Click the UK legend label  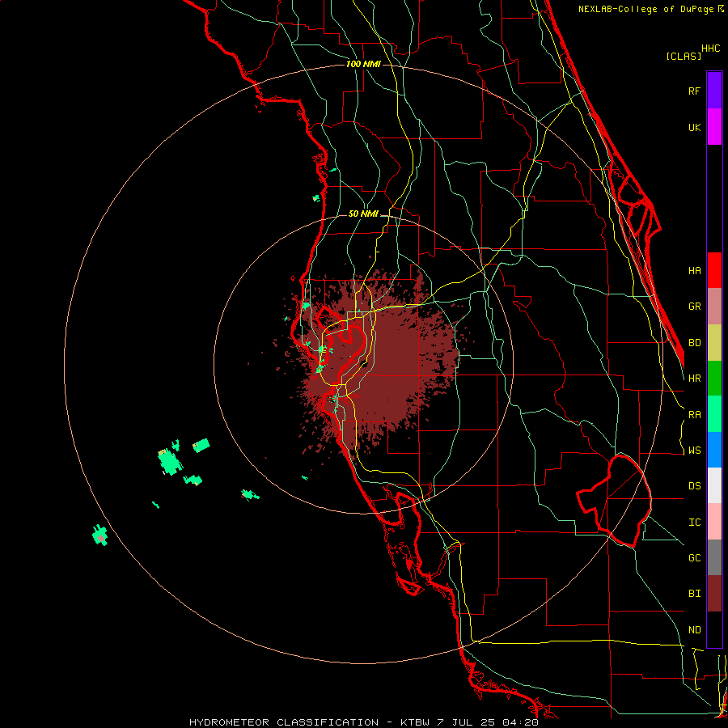coord(694,127)
